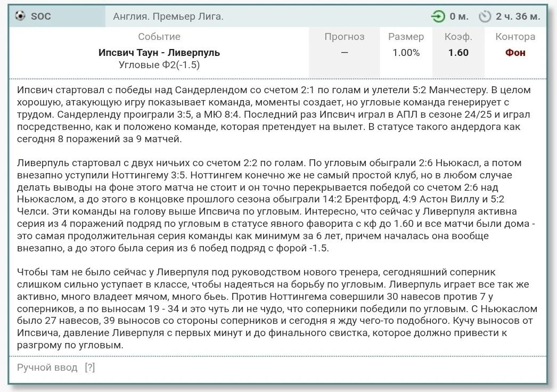Click the 'Размер' column header

point(406,37)
